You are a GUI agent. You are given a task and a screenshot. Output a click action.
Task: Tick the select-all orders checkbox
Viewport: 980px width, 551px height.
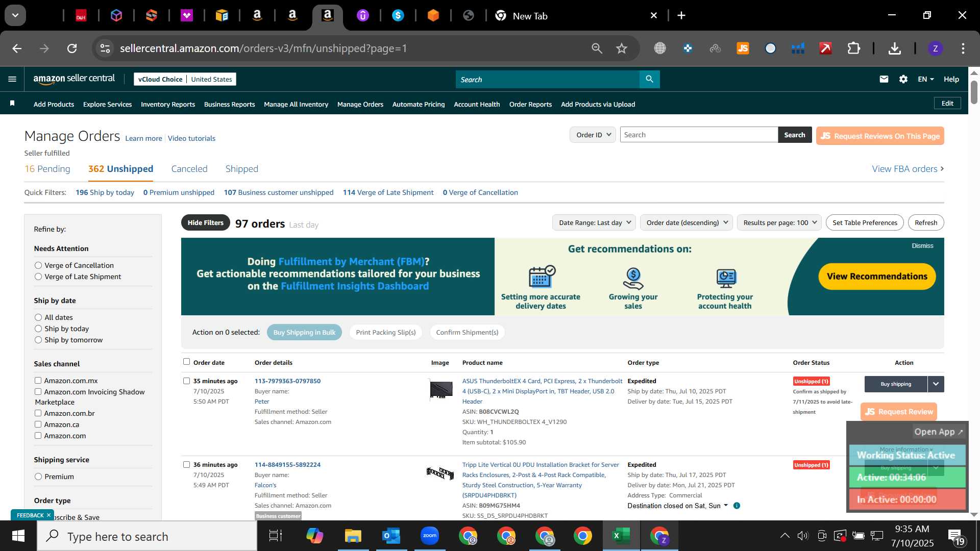coord(186,362)
